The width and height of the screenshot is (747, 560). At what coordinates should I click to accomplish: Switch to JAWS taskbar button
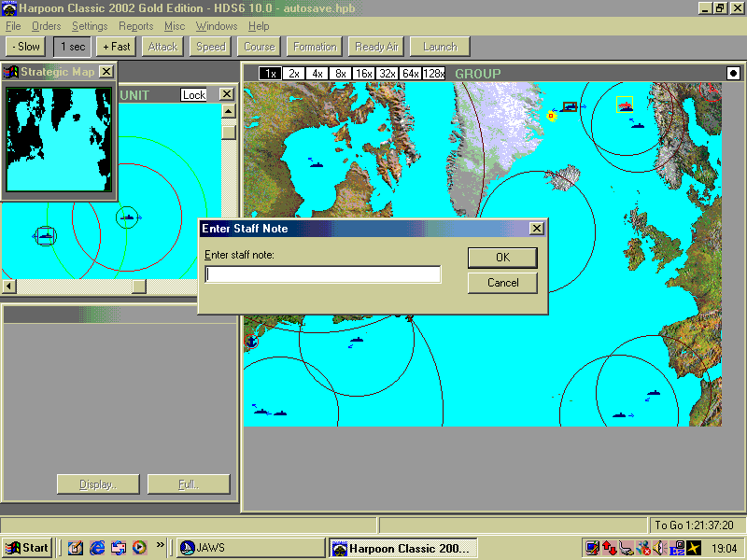250,548
